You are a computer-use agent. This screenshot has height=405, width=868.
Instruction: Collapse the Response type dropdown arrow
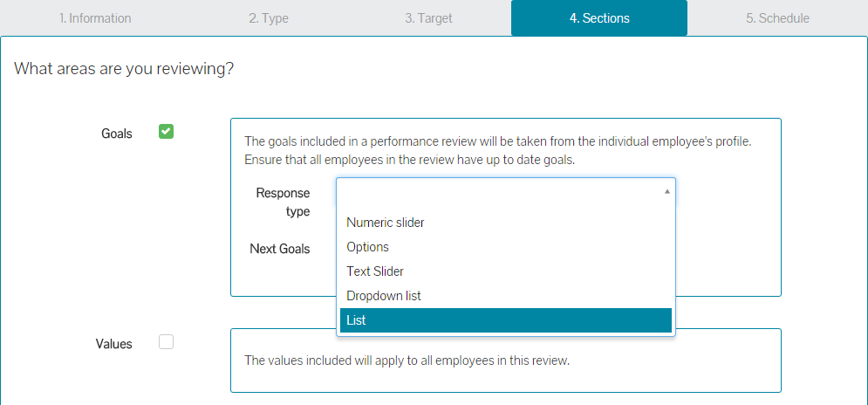coord(667,191)
